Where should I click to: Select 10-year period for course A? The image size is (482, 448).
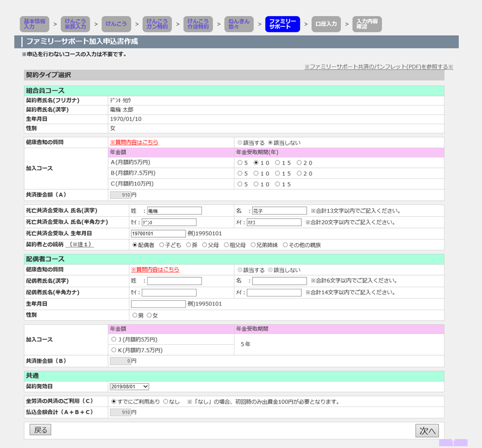(256, 163)
